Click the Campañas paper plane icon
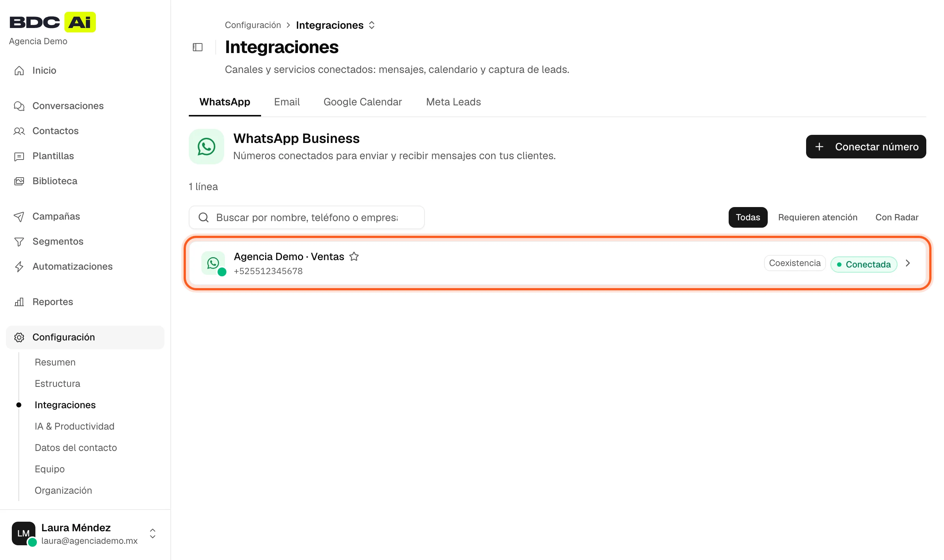Viewport: 944px width, 560px height. (19, 217)
